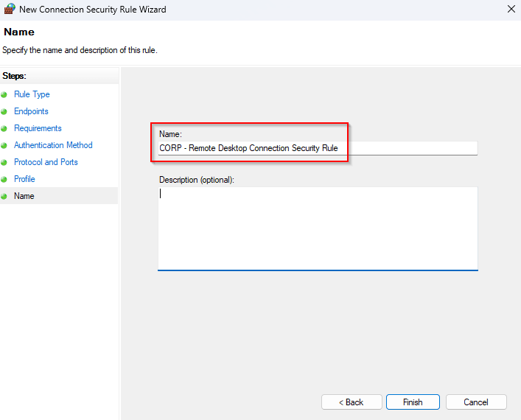521x420 pixels.
Task: Click the green bullet beside Rule Type
Action: point(4,95)
